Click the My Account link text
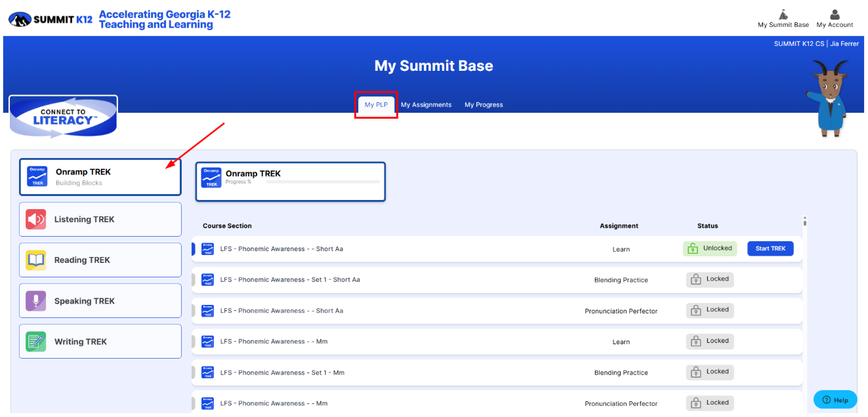 click(x=835, y=25)
